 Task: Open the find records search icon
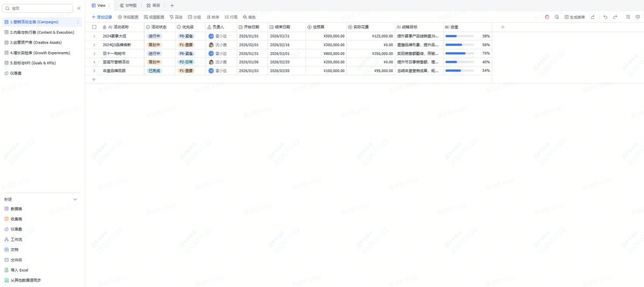628,17
